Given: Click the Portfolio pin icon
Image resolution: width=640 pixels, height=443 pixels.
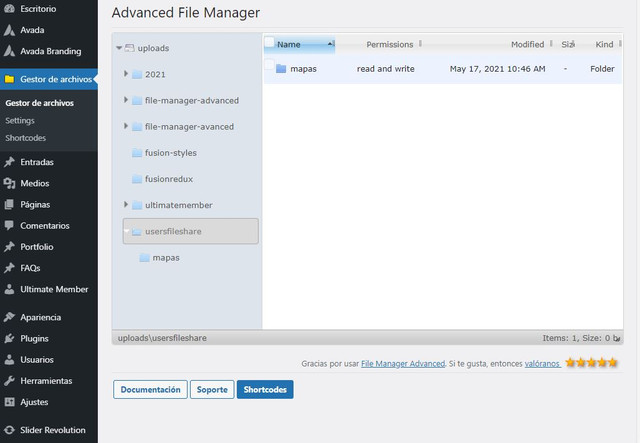Looking at the screenshot, I should pyautogui.click(x=9, y=247).
